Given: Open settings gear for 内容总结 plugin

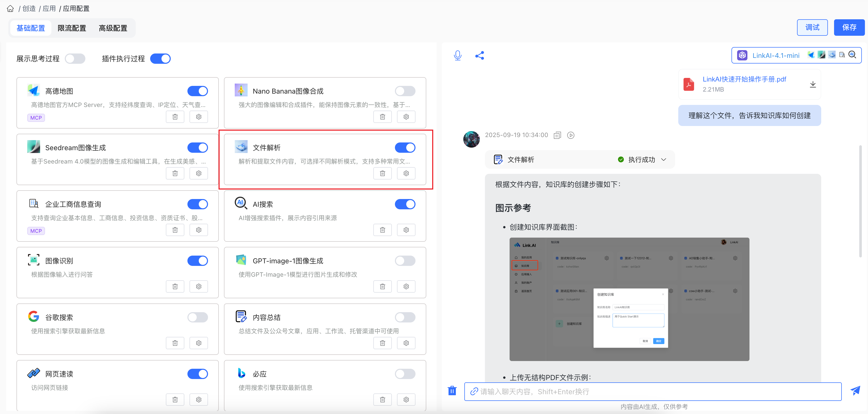Looking at the screenshot, I should (x=406, y=343).
